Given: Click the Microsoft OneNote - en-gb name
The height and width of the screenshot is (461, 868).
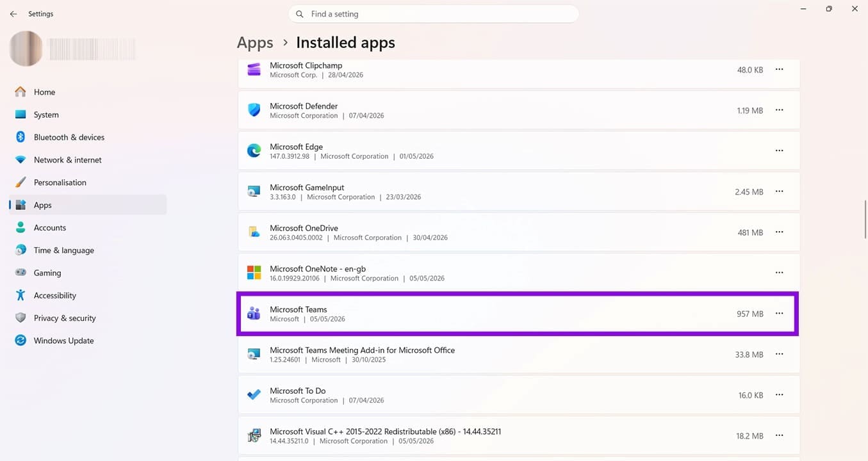Looking at the screenshot, I should 318,269.
